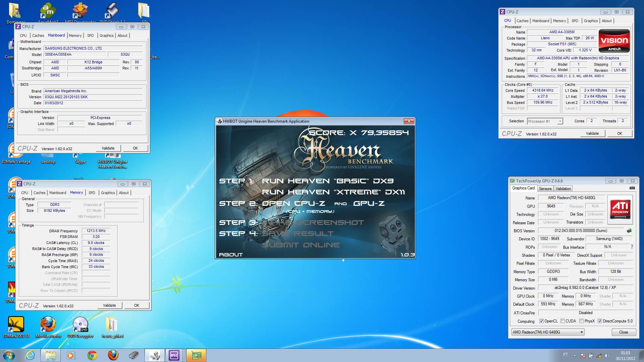Screen dimensions: 644x362
Task: Open Processor #1 selection dropdown in CPU-Z
Action: [545, 121]
